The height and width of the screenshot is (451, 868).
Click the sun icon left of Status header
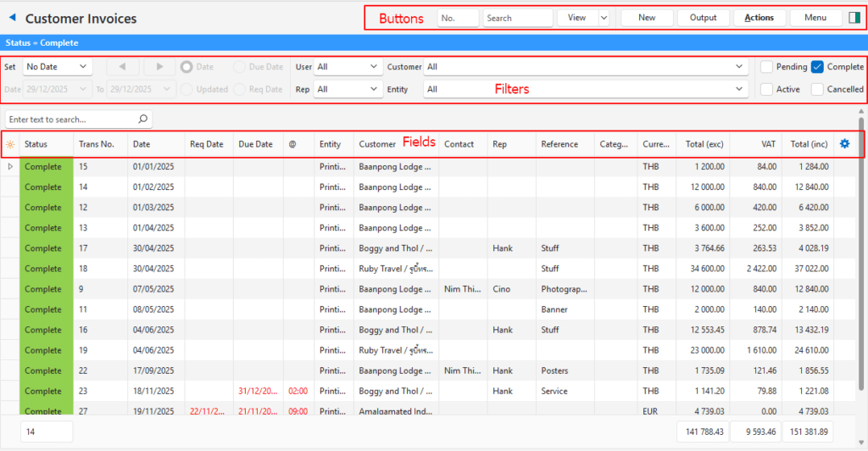[10, 145]
